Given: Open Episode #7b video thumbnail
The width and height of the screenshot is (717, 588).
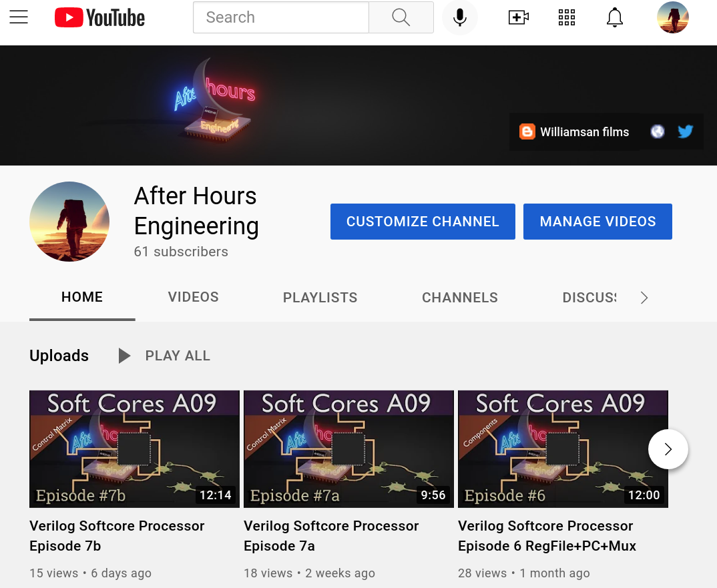Looking at the screenshot, I should [x=134, y=449].
